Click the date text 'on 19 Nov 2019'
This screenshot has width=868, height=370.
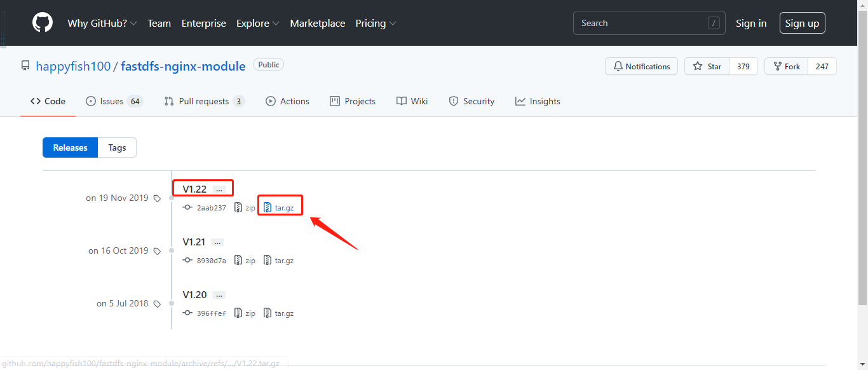[117, 198]
